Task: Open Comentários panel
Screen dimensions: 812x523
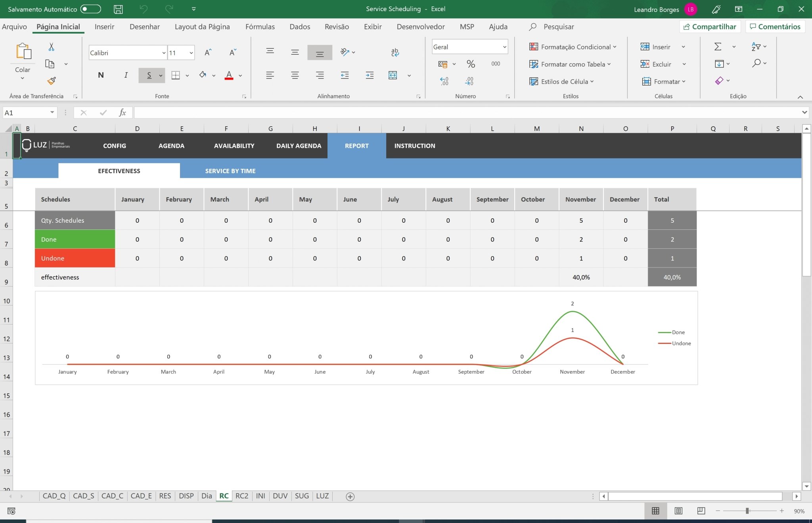Action: tap(775, 27)
